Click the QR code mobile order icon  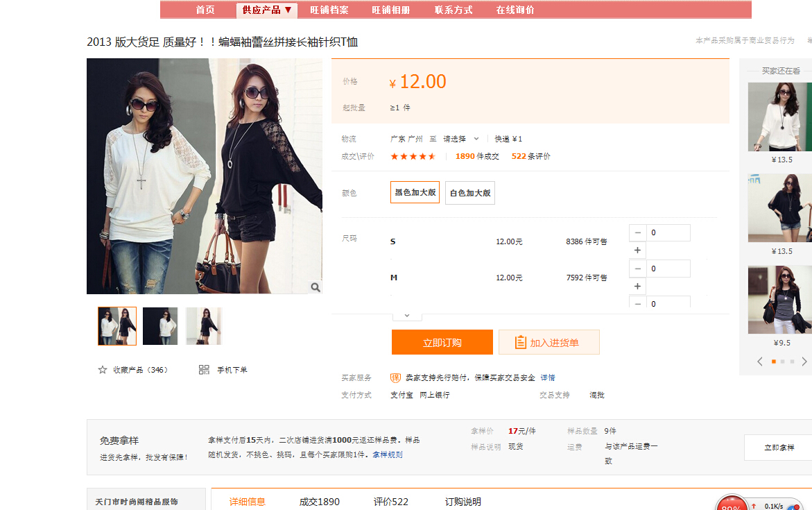(x=204, y=370)
